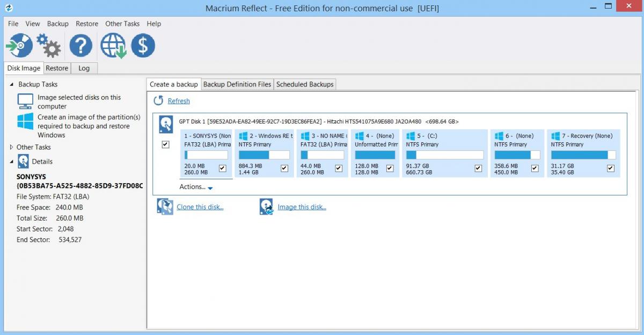The width and height of the screenshot is (644, 335).
Task: Click the 'Free Space: 240.0 MB' detail line
Action: pyautogui.click(x=49, y=207)
